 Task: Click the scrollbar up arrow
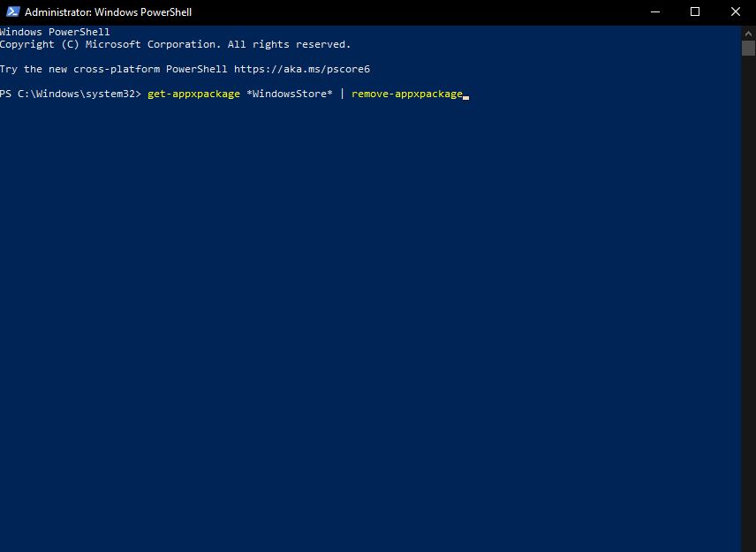[748, 32]
